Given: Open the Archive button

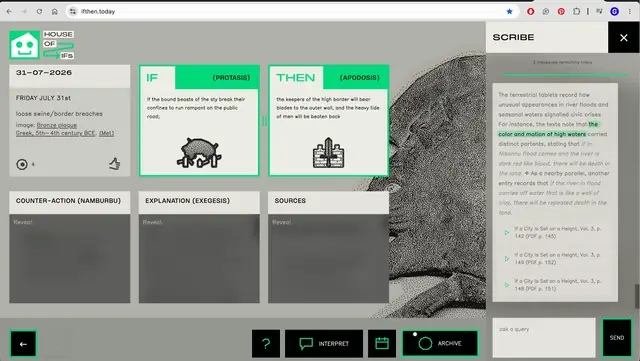Looking at the screenshot, I should 440,343.
